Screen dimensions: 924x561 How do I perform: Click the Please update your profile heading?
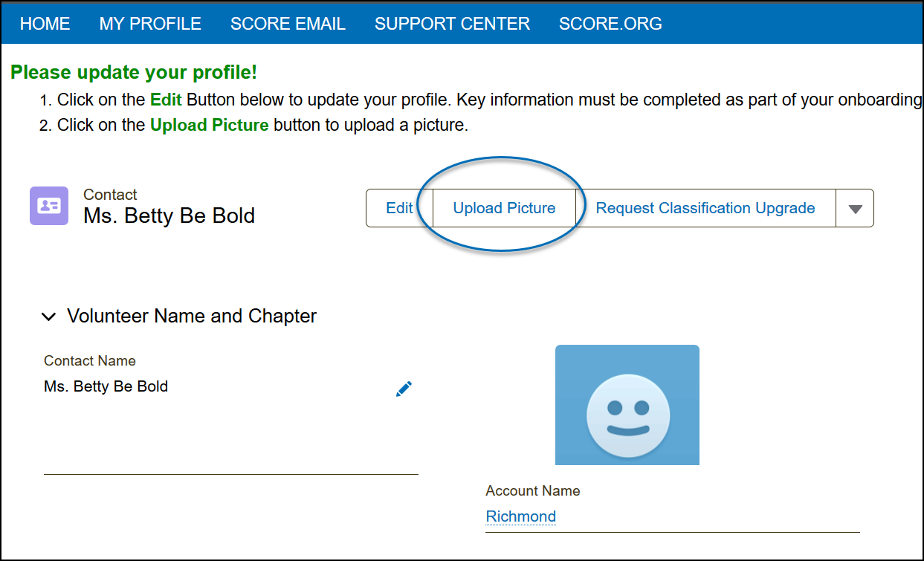[x=134, y=73]
